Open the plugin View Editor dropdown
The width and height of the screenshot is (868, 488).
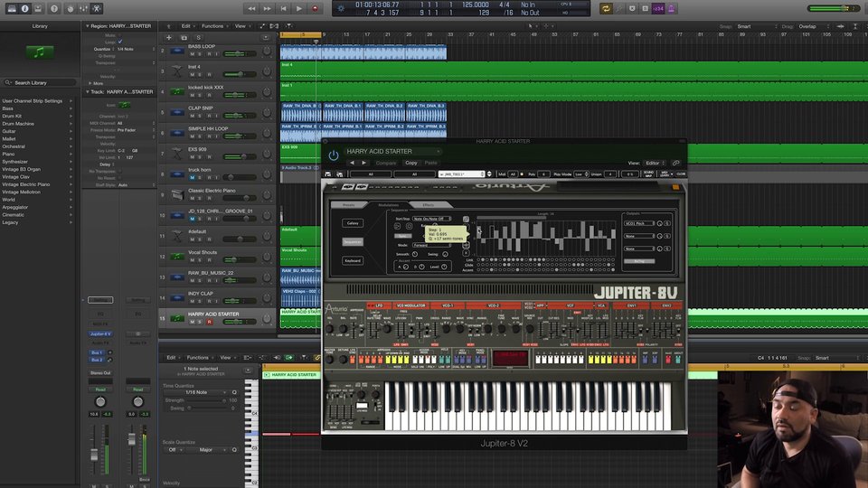pyautogui.click(x=656, y=163)
